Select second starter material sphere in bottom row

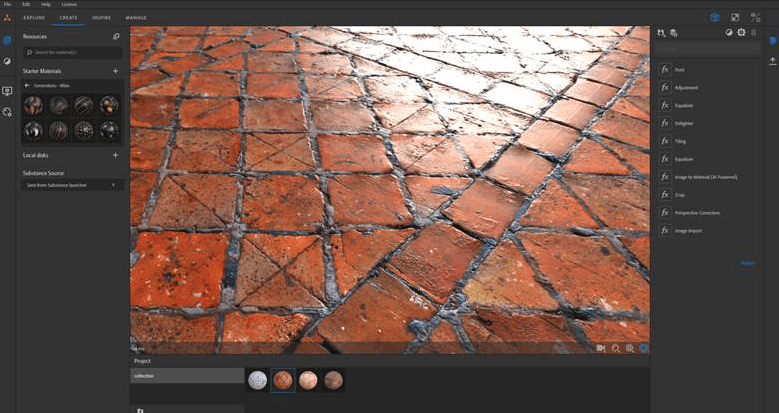pos(58,130)
